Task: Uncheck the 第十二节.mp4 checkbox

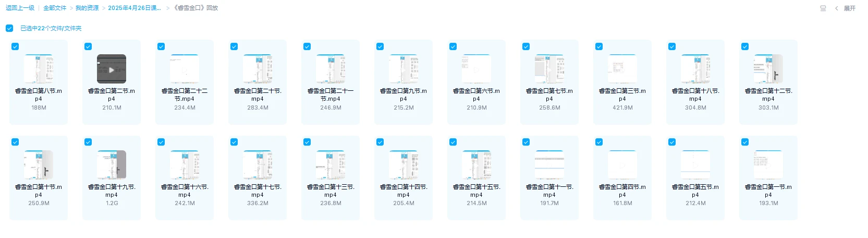Action: click(745, 46)
